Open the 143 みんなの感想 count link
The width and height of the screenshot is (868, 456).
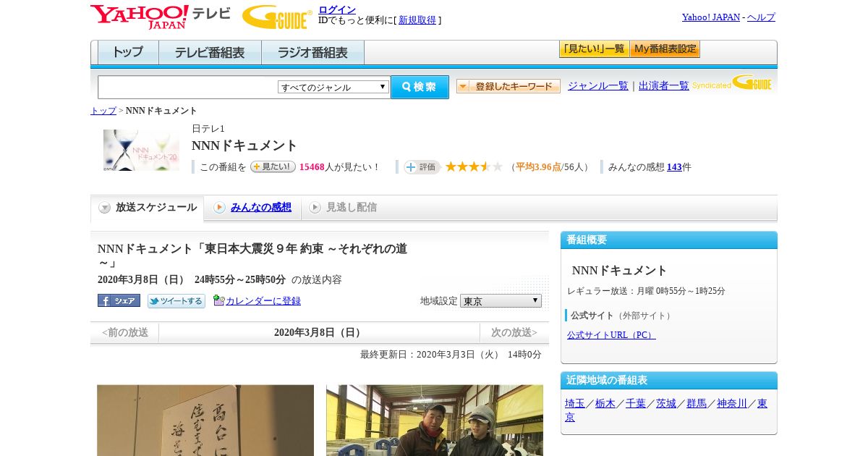click(674, 166)
